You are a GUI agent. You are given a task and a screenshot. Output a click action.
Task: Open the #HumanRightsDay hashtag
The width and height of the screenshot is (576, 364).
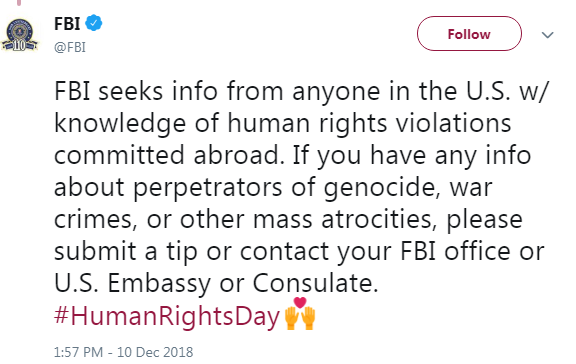(x=167, y=317)
